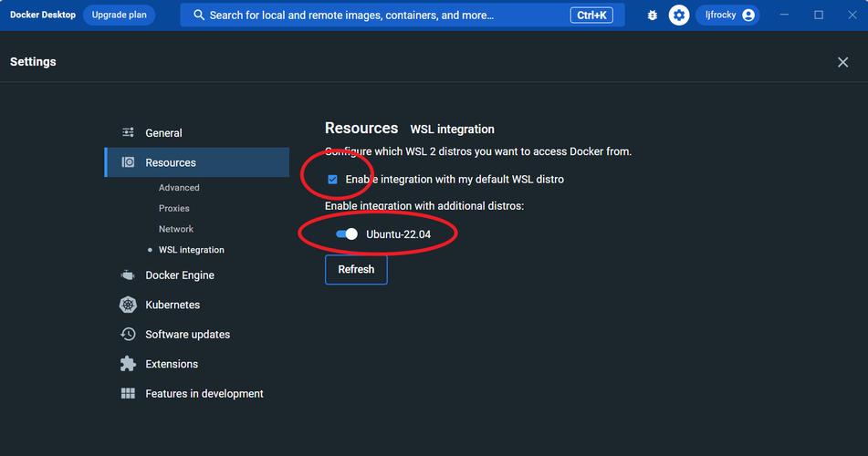The image size is (868, 456).
Task: Click the Ctrl+K shortcut badge
Action: [591, 16]
